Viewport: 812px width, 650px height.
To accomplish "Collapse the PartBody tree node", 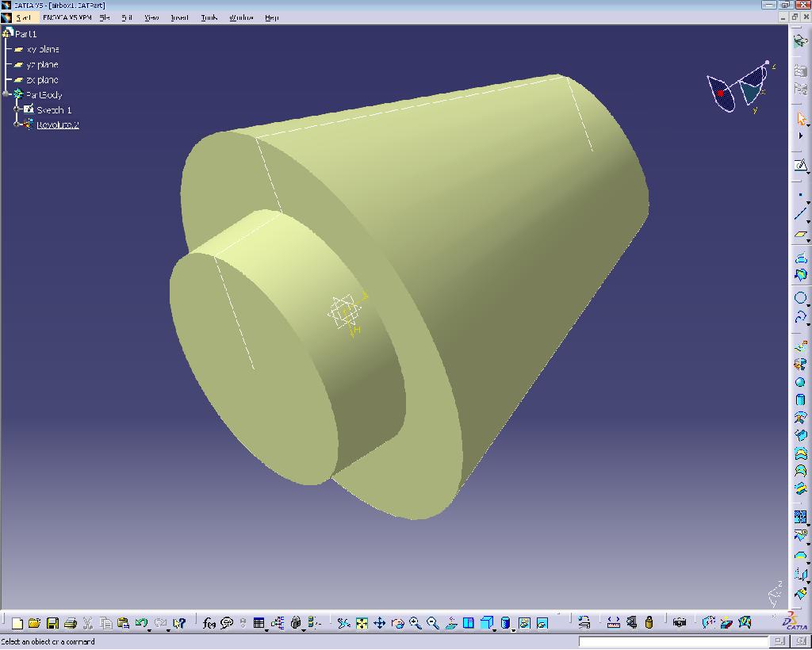I will (x=7, y=94).
